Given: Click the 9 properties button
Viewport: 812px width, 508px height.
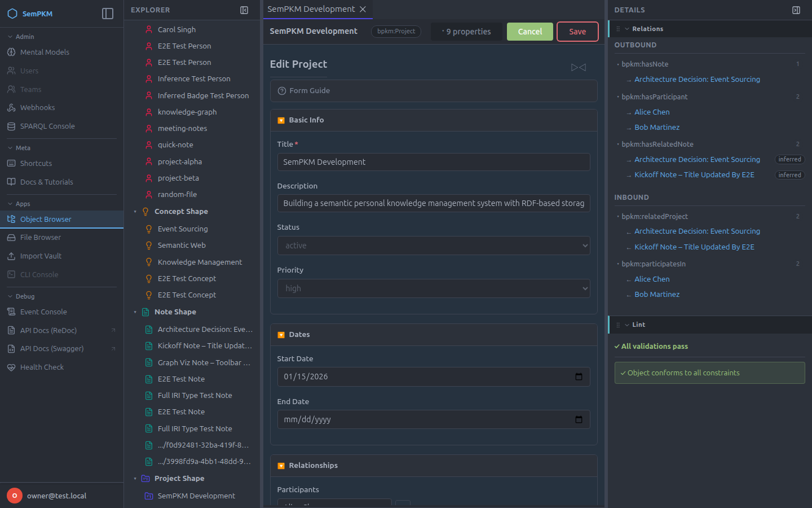Looking at the screenshot, I should [x=466, y=32].
